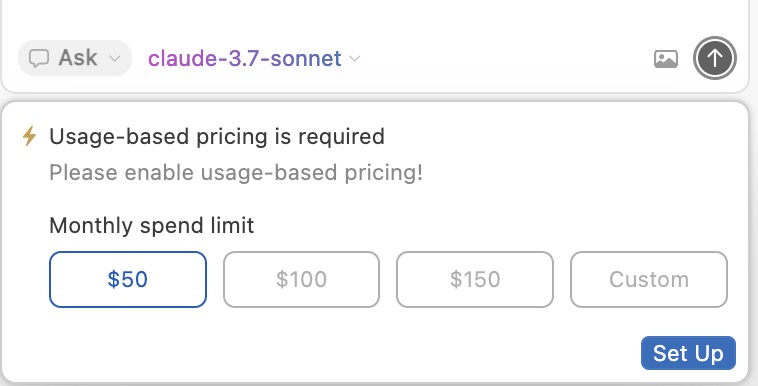Screen dimensions: 758x386
Task: Expand the chevron inside the Ask pill
Action: 115,59
